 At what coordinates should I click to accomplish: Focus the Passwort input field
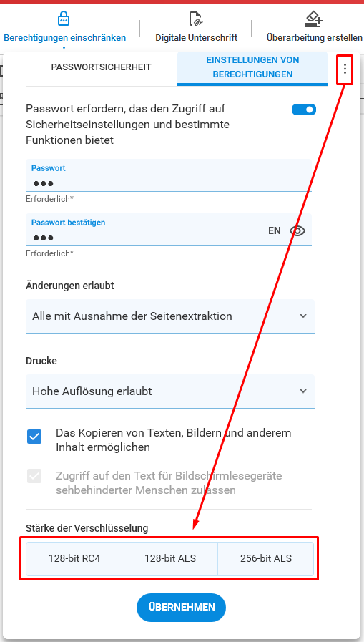tap(169, 175)
